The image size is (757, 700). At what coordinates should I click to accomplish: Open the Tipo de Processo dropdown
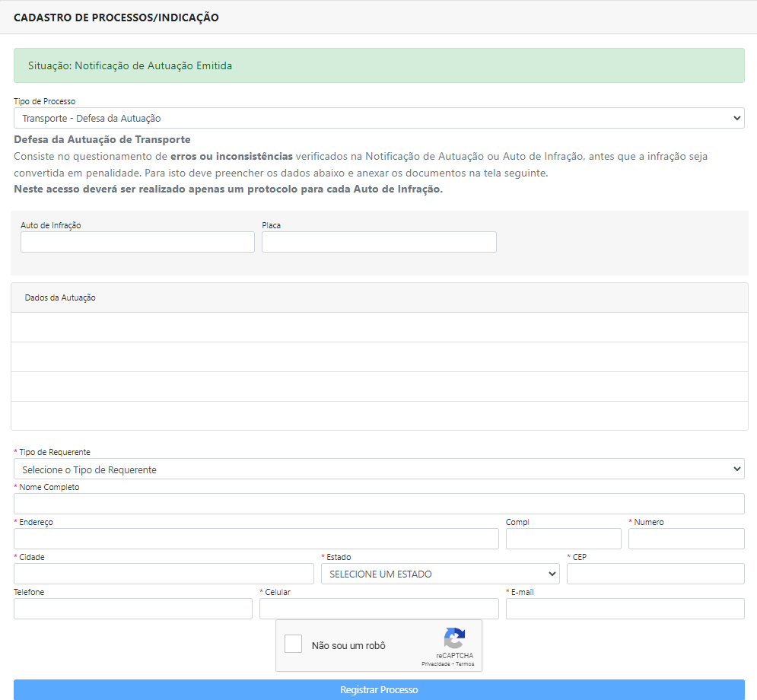click(x=379, y=118)
